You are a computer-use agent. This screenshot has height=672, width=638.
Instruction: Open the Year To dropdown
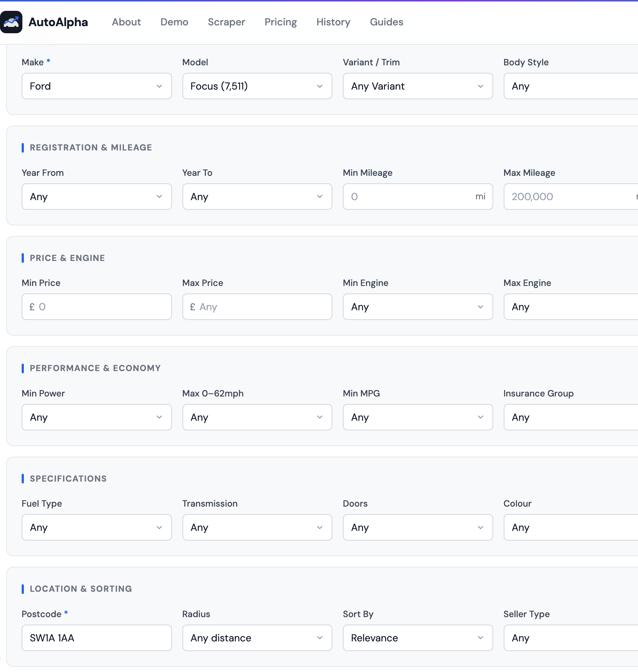pyautogui.click(x=257, y=196)
